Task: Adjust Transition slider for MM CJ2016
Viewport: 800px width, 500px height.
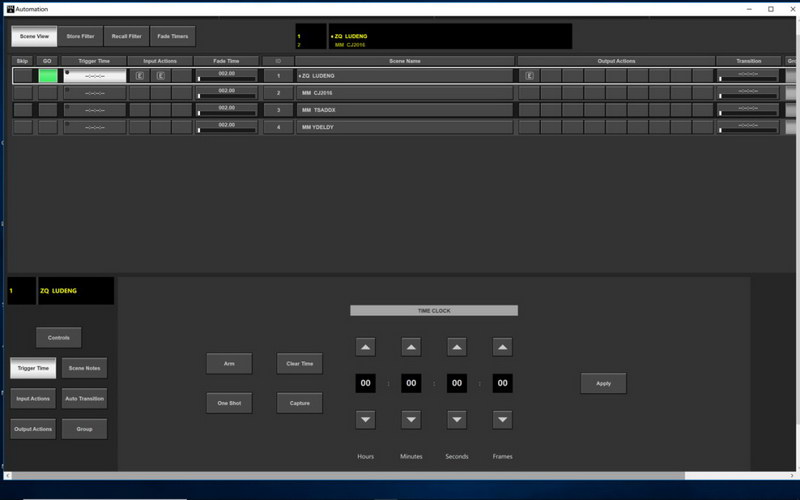Action: [748, 96]
